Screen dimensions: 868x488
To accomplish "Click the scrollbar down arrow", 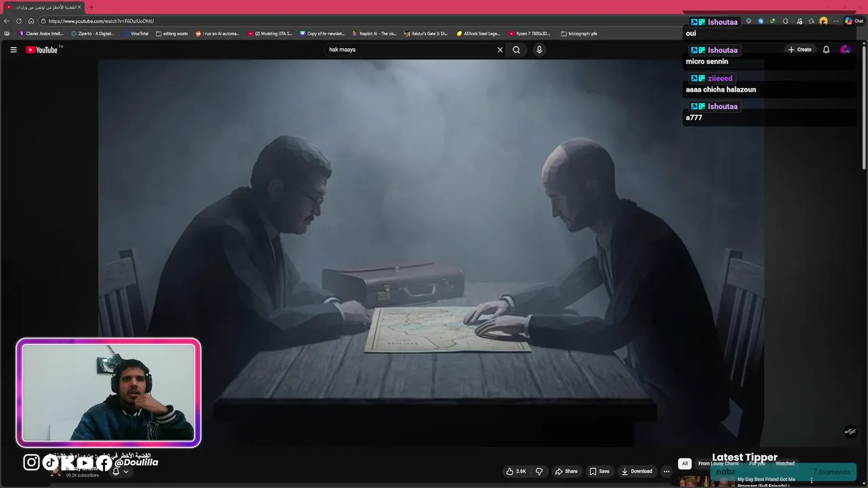I will [864, 484].
